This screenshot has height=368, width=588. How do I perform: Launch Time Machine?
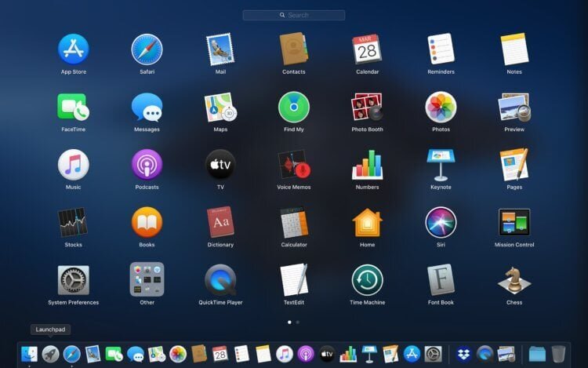tap(367, 280)
